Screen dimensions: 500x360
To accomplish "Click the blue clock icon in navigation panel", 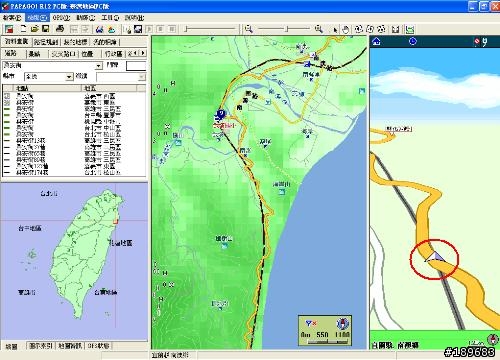I will (413, 41).
